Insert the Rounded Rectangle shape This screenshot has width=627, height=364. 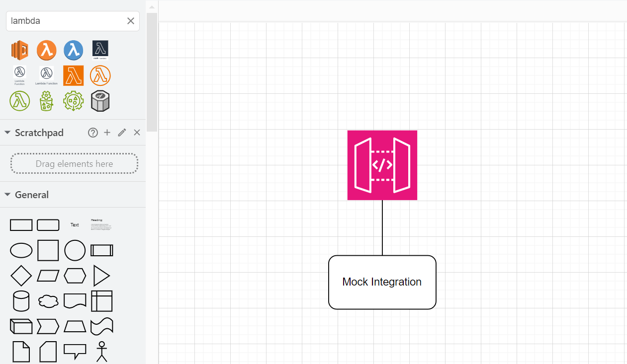[48, 225]
